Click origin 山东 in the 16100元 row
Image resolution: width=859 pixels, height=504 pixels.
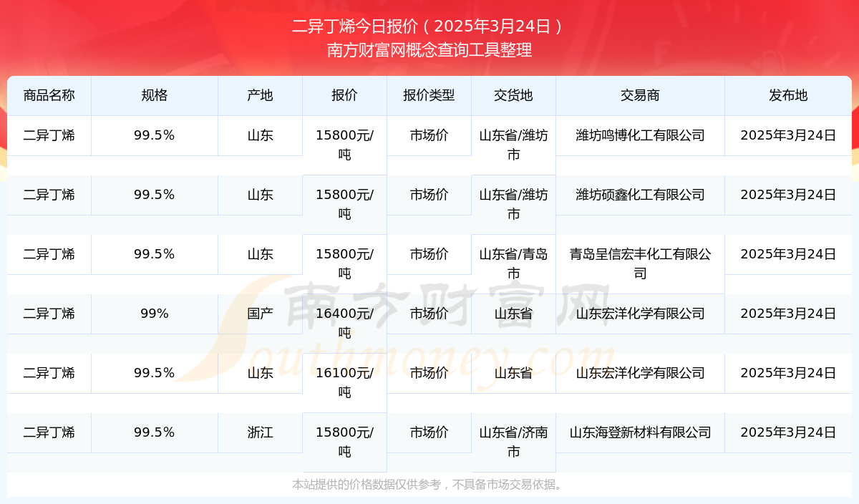tap(260, 373)
